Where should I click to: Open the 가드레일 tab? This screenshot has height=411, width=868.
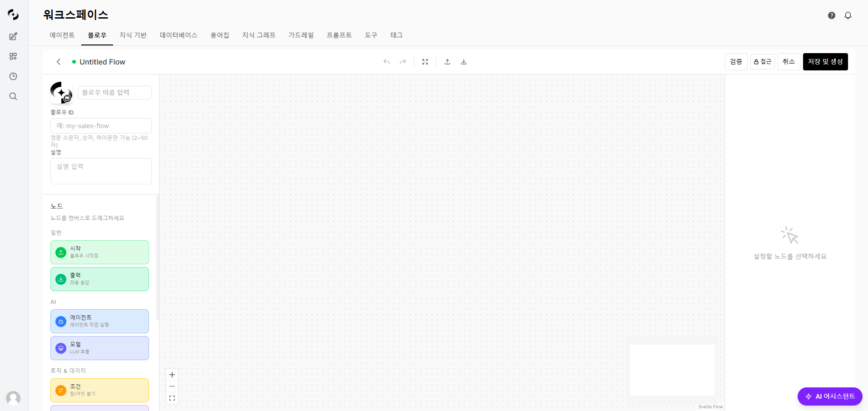[x=301, y=35]
